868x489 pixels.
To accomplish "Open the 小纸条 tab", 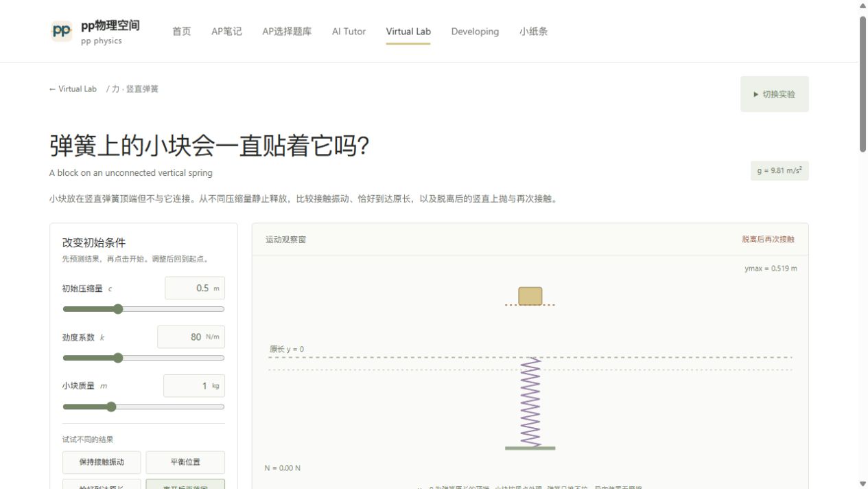I will [x=533, y=32].
